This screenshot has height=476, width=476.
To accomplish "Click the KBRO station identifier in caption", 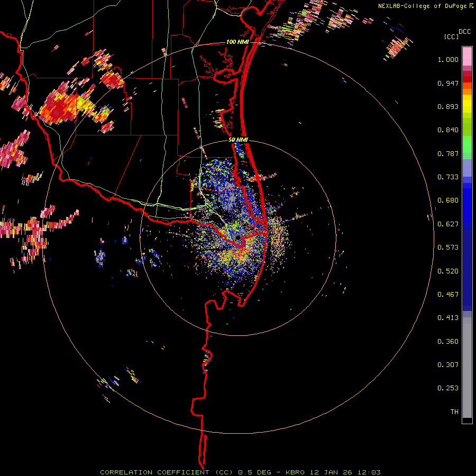I will [x=295, y=472].
